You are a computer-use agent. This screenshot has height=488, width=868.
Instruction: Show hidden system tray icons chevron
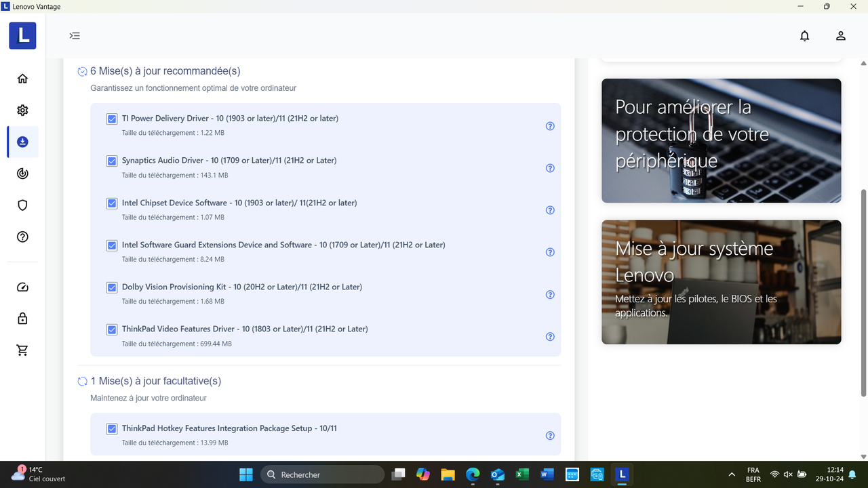[731, 474]
